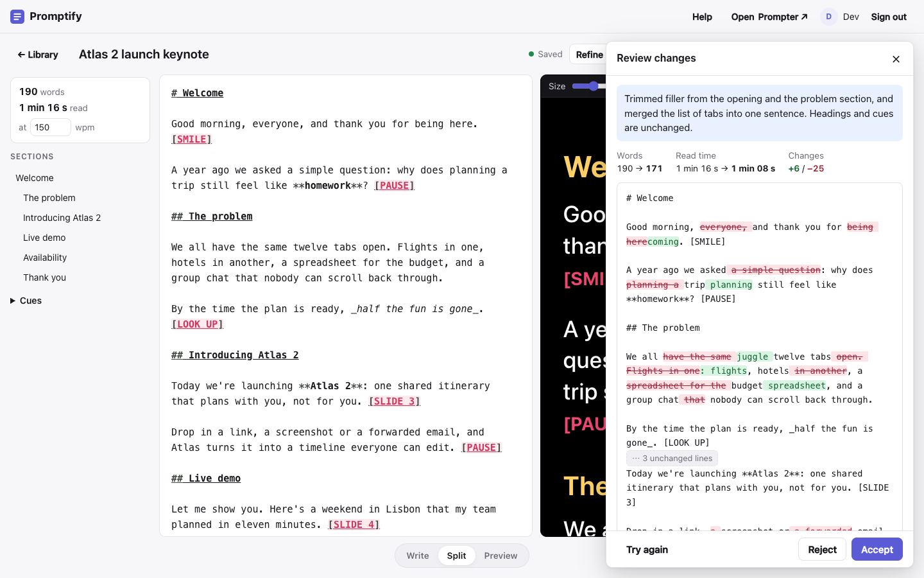Click the '## Introducing Atlas 2' editor heading
The height and width of the screenshot is (578, 924).
pos(235,355)
